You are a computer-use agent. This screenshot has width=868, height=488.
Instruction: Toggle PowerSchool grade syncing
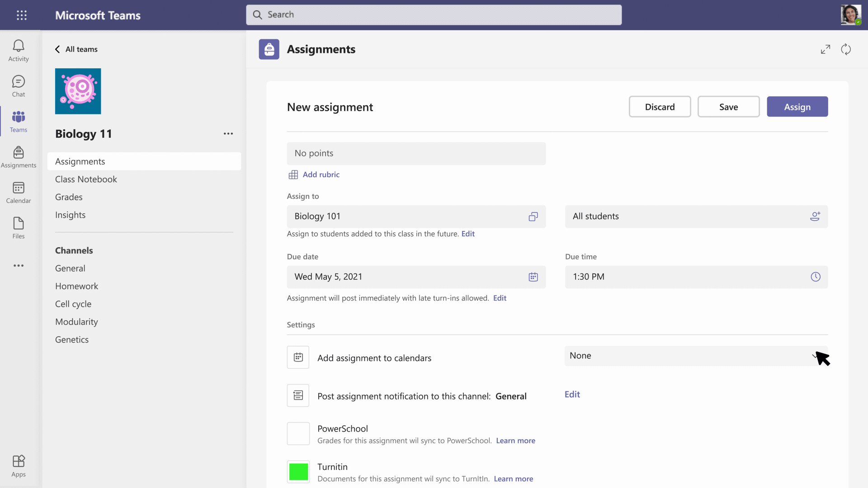(x=298, y=433)
